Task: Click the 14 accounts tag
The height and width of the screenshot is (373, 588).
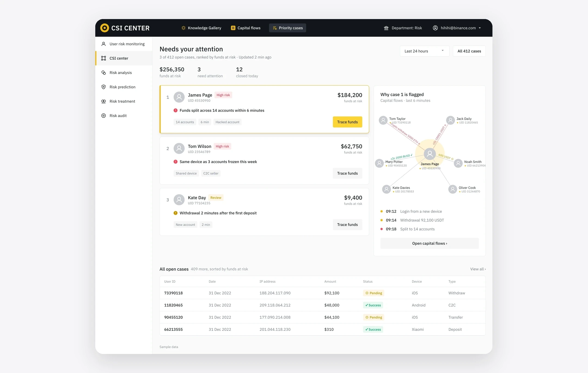Action: (185, 122)
